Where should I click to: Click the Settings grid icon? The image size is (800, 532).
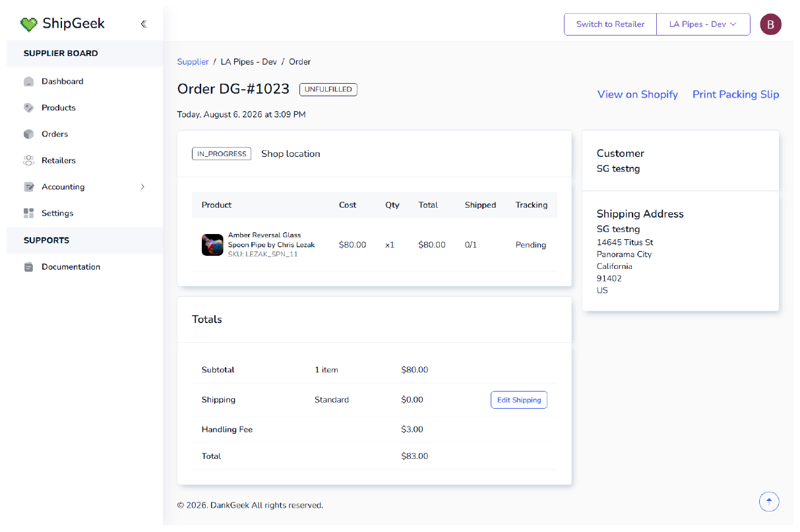tap(28, 213)
